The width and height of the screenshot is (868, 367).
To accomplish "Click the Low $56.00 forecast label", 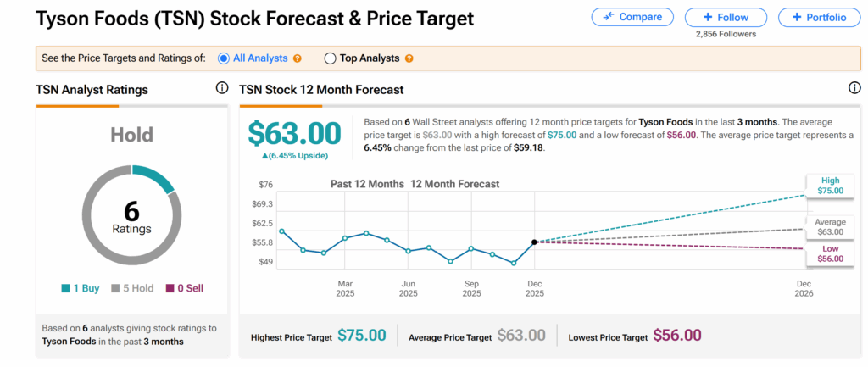I will tap(831, 253).
